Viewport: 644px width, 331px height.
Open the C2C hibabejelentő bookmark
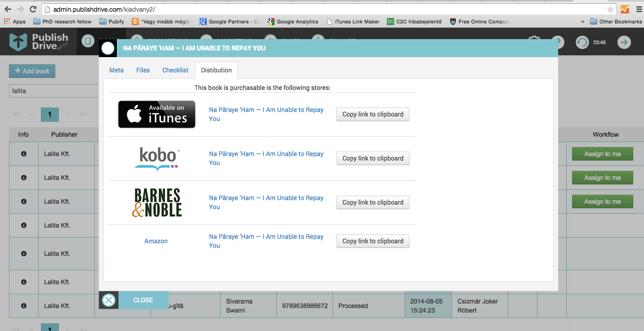coord(415,22)
